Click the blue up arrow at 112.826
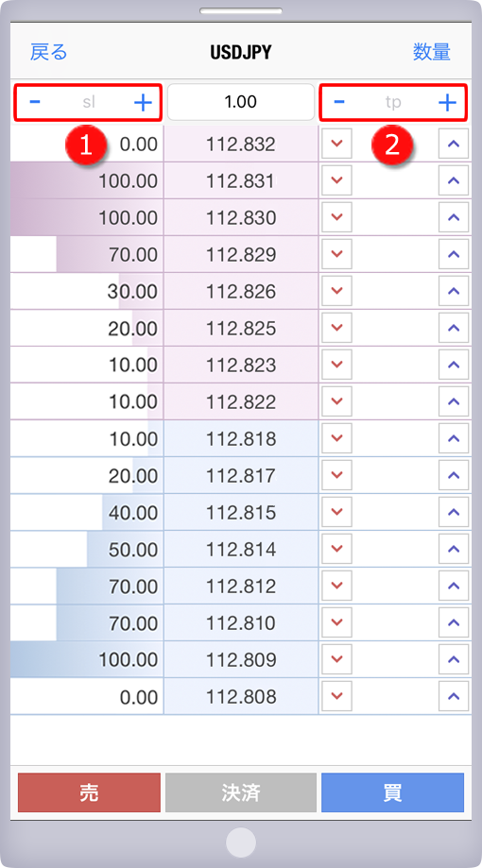This screenshot has width=482, height=868. click(x=454, y=291)
